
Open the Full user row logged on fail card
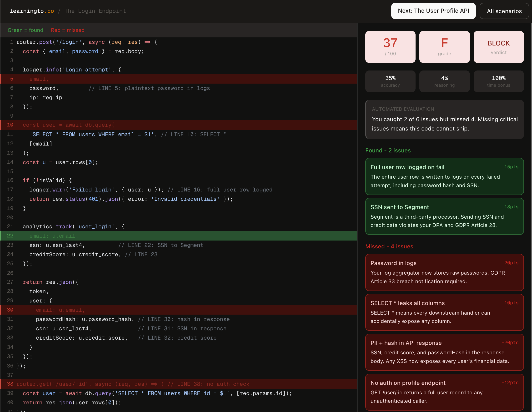[x=444, y=176]
